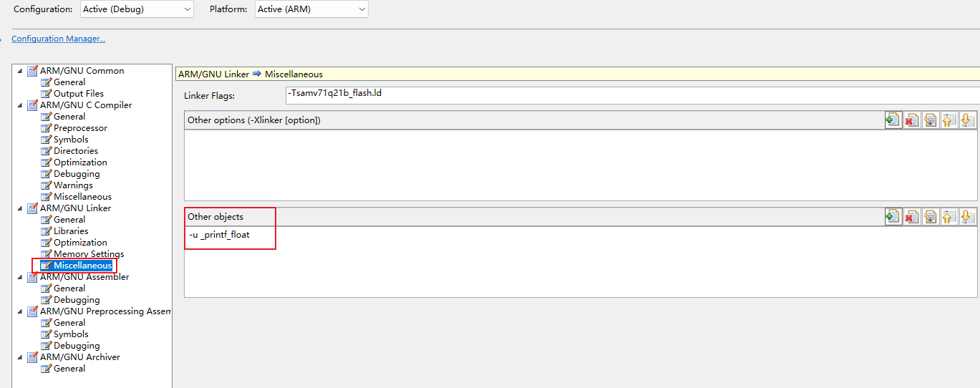The height and width of the screenshot is (388, 980).
Task: Delete item from Other options (-Xlinker) list
Action: tap(911, 120)
